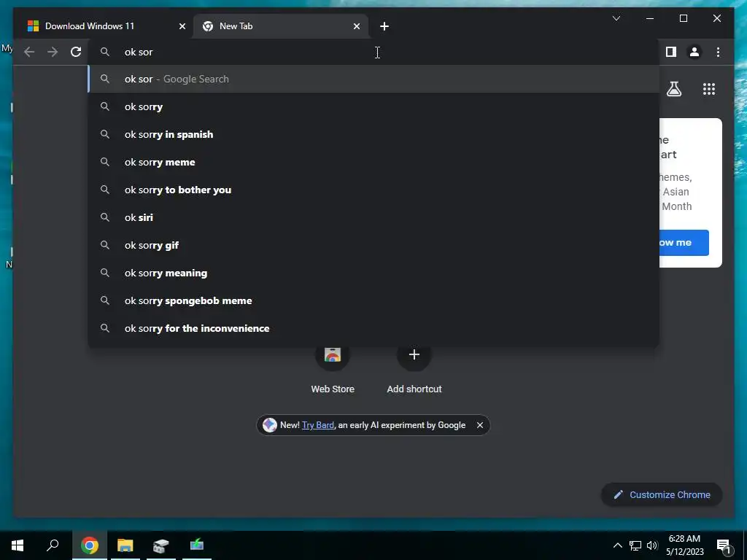Click the package box taskbar app
This screenshot has width=747, height=560.
tap(161, 545)
